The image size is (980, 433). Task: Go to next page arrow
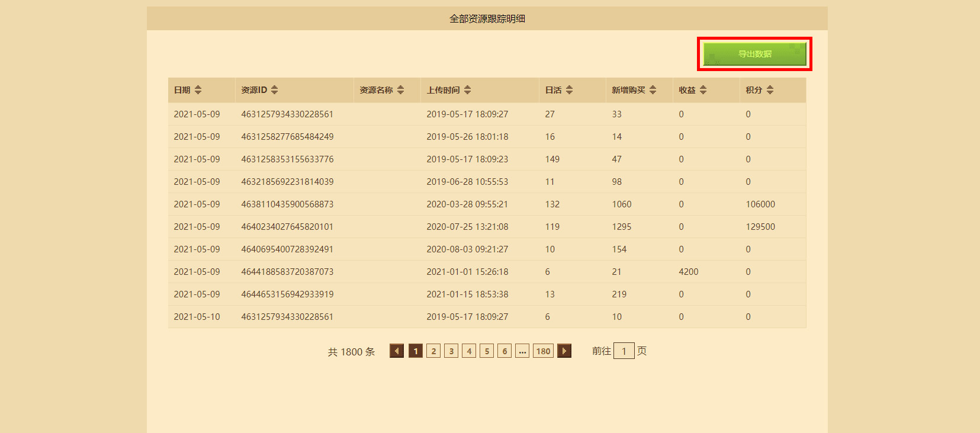[x=564, y=351]
